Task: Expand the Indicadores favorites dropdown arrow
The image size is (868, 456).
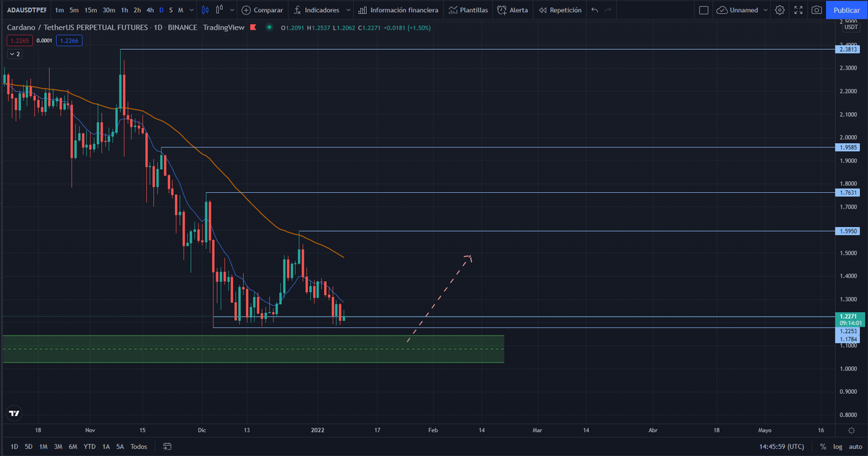Action: click(349, 10)
